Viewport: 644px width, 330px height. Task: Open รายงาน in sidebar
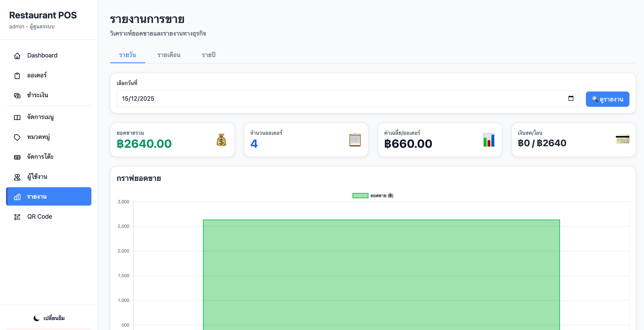click(x=49, y=197)
